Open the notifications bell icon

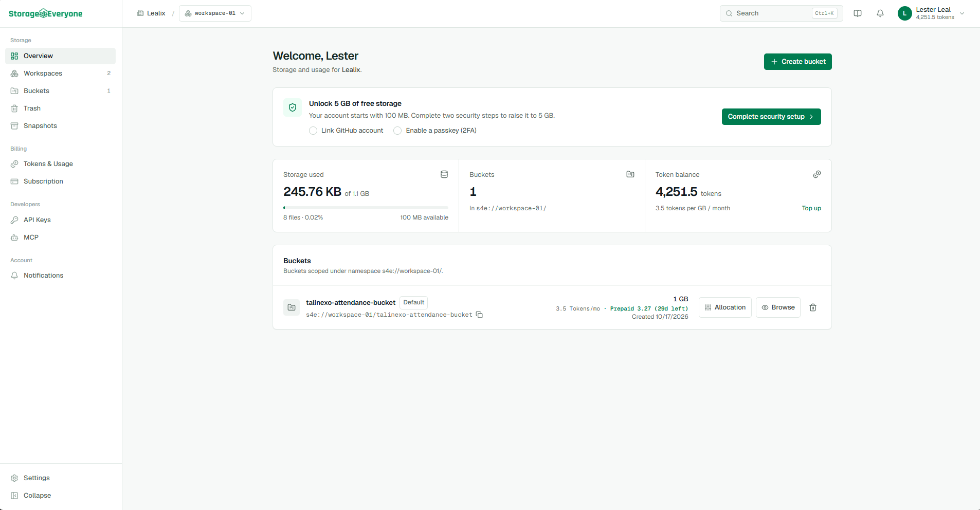(x=880, y=13)
